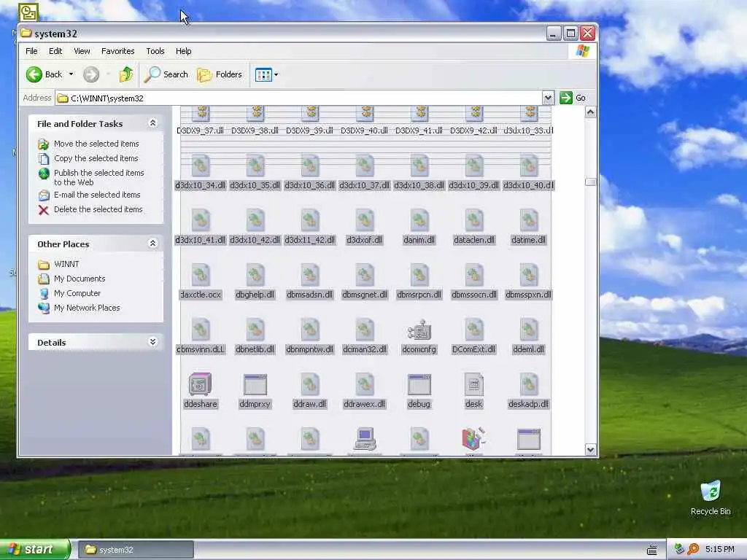Click Publish the selected items to Web

click(x=98, y=177)
